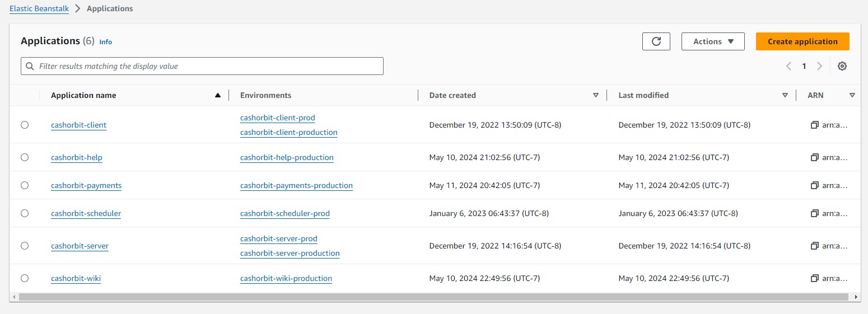Copy ARN for cashorbit-client row
Screen dimensions: 868x314
point(815,125)
